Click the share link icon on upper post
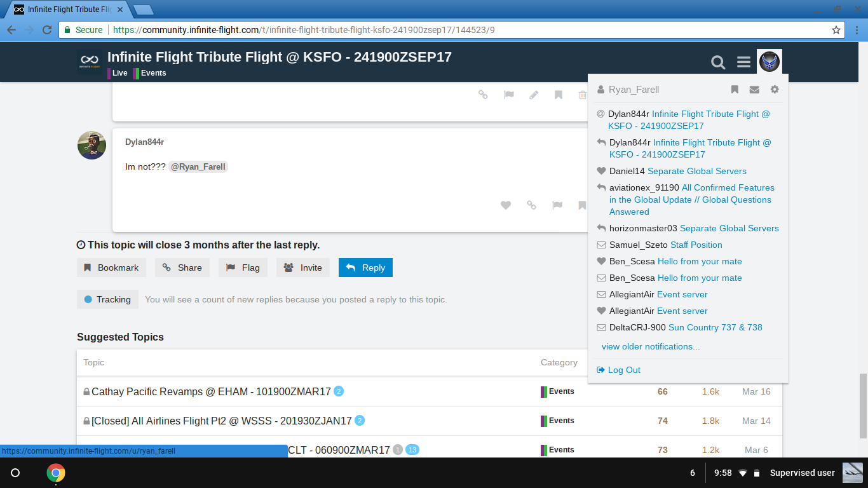 [x=483, y=95]
